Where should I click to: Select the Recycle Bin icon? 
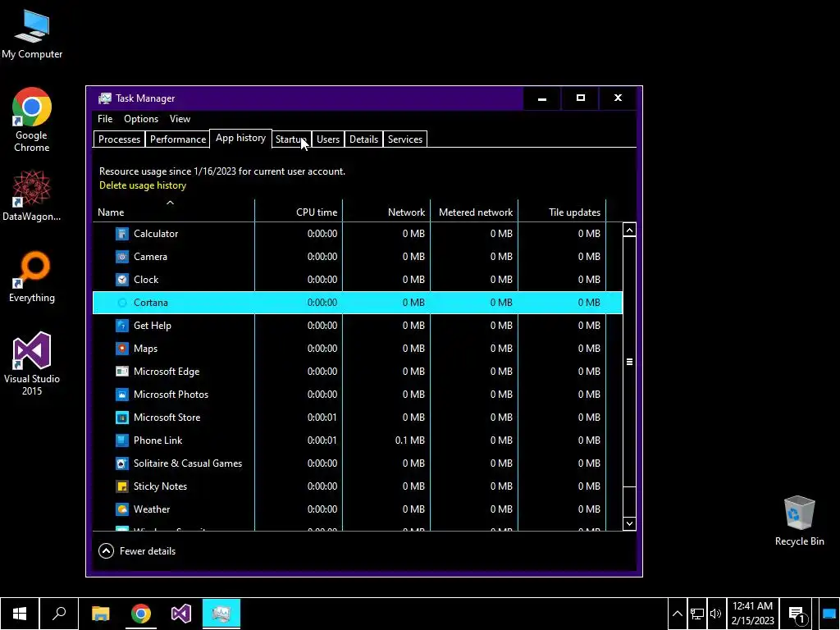pyautogui.click(x=799, y=521)
